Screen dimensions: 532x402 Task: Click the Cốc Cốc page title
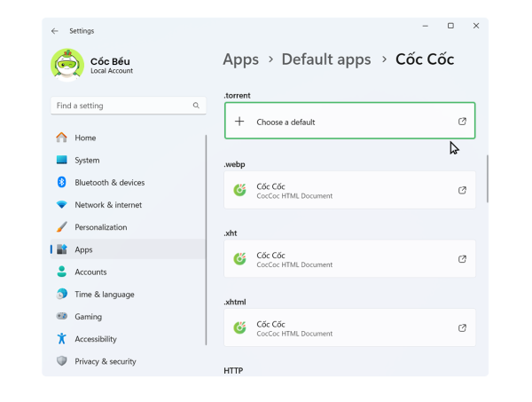(x=425, y=59)
